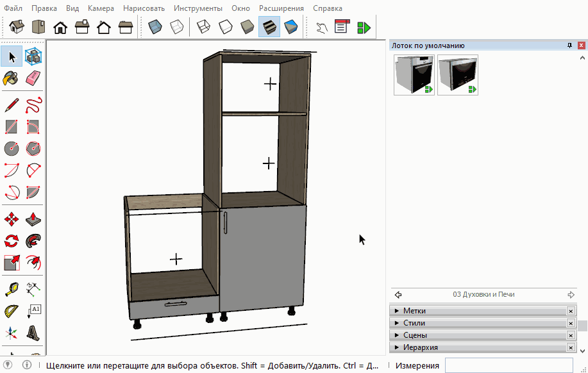This screenshot has width=588, height=373.
Task: Disable Shaded With Textures style
Action: (x=269, y=27)
